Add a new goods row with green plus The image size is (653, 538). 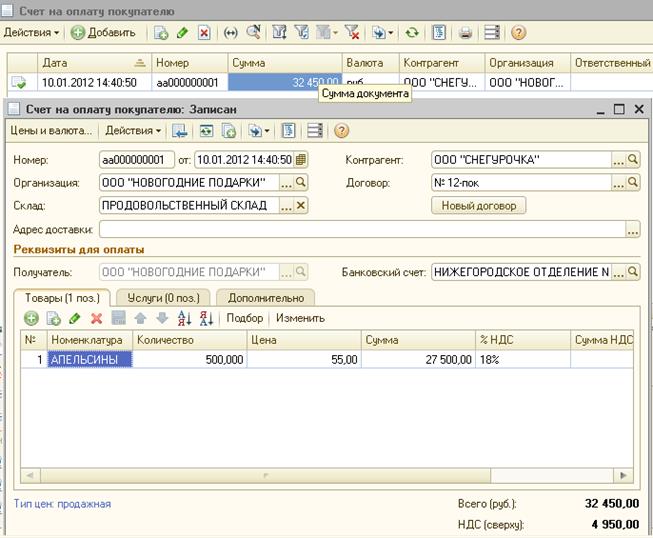[31, 318]
